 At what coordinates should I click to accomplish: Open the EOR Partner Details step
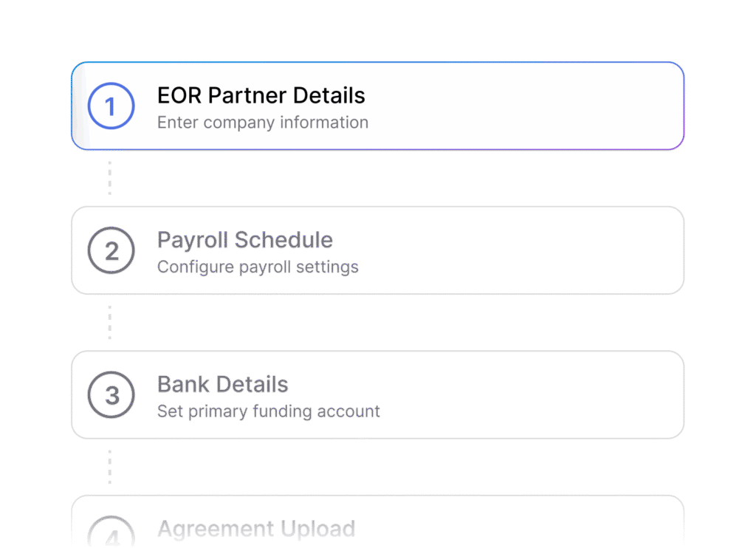point(377,106)
